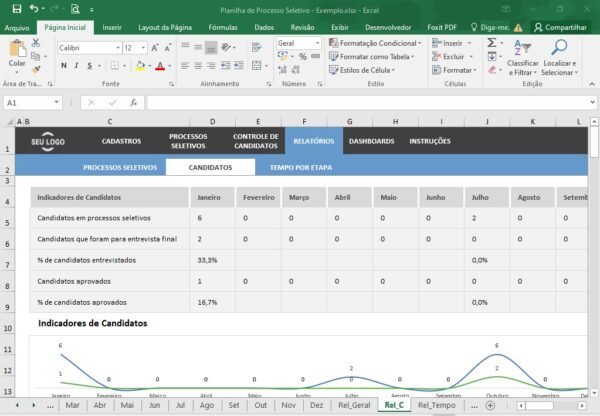Viewport: 600px width, 416px height.
Task: Apply percent style format icon
Action: [303, 57]
